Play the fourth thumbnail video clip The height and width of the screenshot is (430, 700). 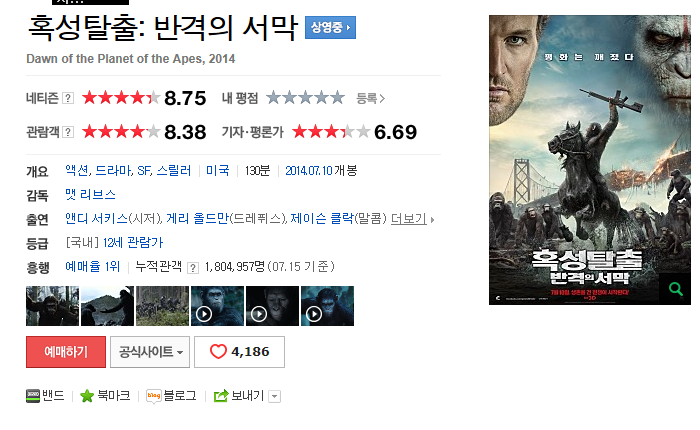(x=217, y=306)
